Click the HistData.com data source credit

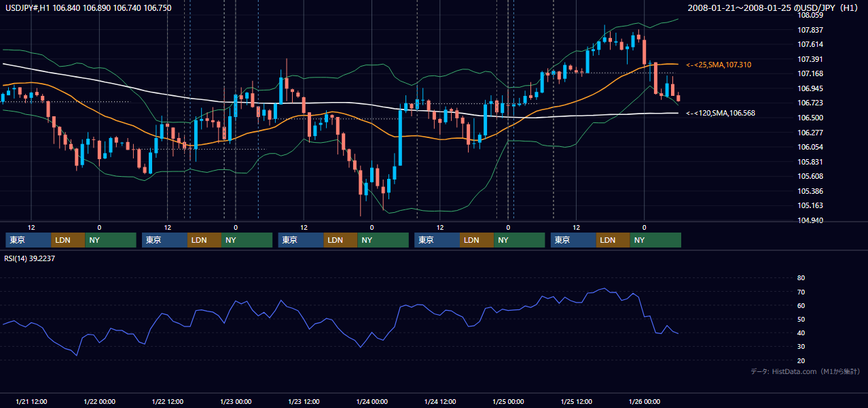click(806, 371)
